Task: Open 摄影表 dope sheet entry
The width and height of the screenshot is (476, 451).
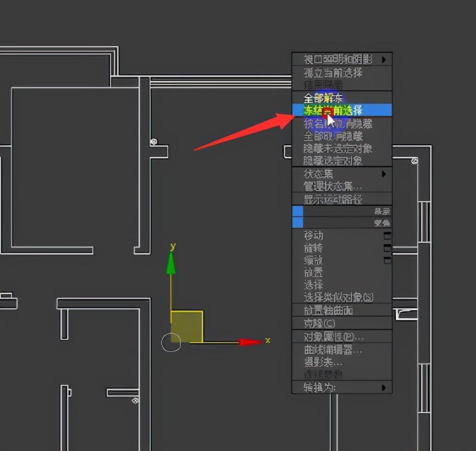Action: 324,363
